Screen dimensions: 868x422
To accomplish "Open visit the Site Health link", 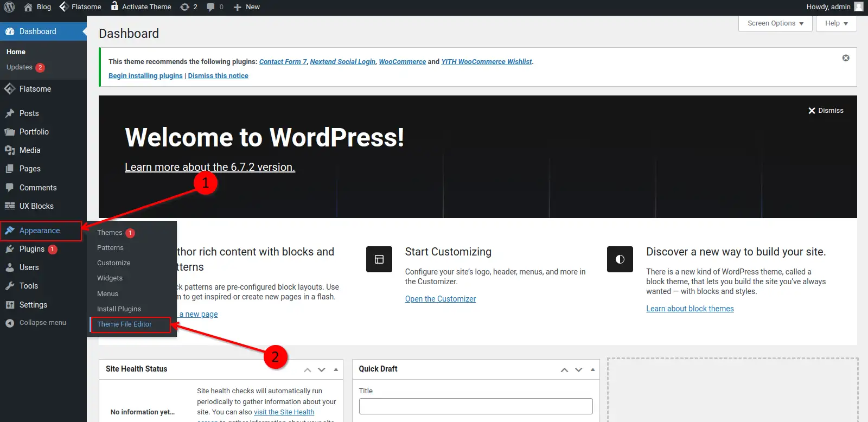I will coord(284,412).
